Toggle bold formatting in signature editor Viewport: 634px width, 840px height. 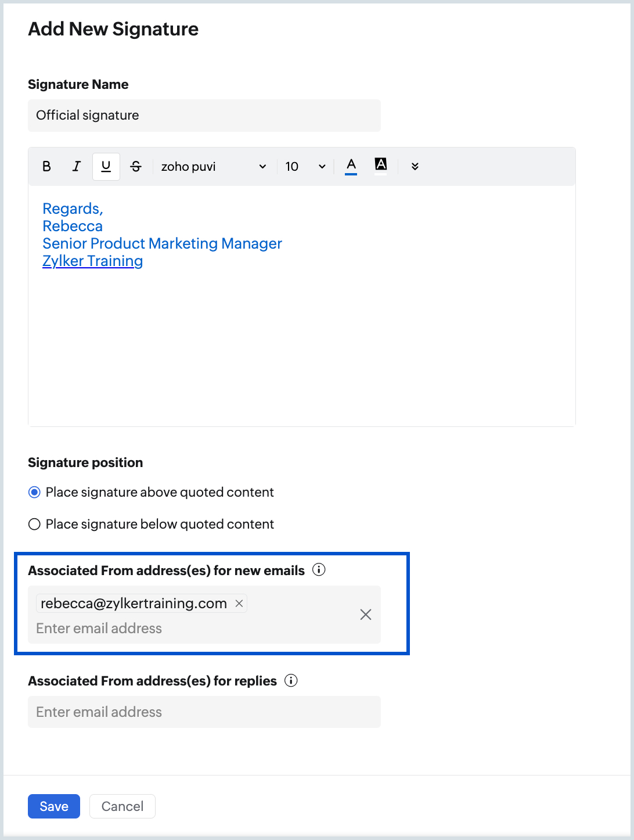point(46,167)
